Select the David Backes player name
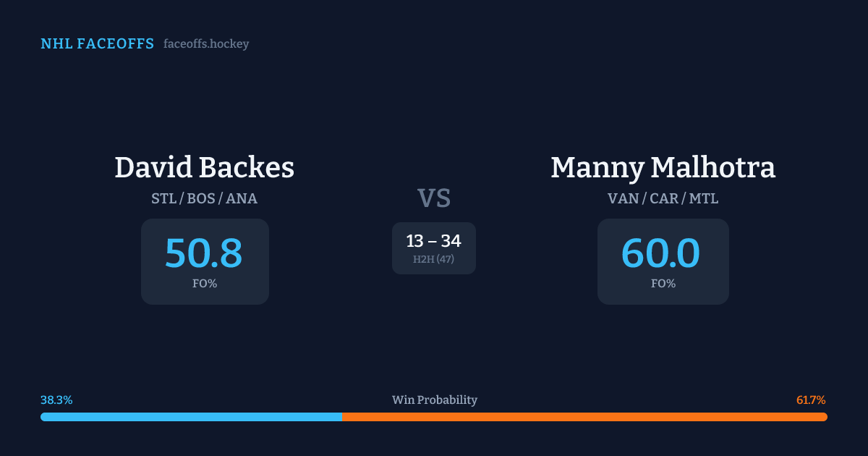 point(204,168)
